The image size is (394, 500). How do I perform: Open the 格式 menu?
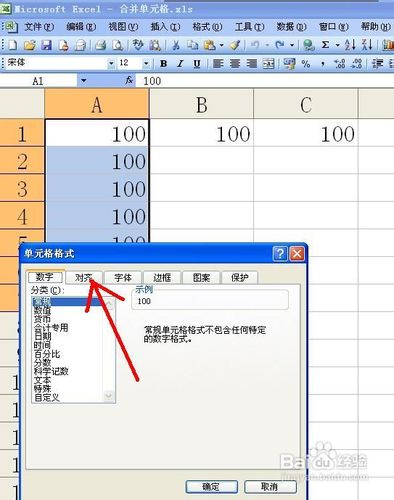[x=207, y=27]
